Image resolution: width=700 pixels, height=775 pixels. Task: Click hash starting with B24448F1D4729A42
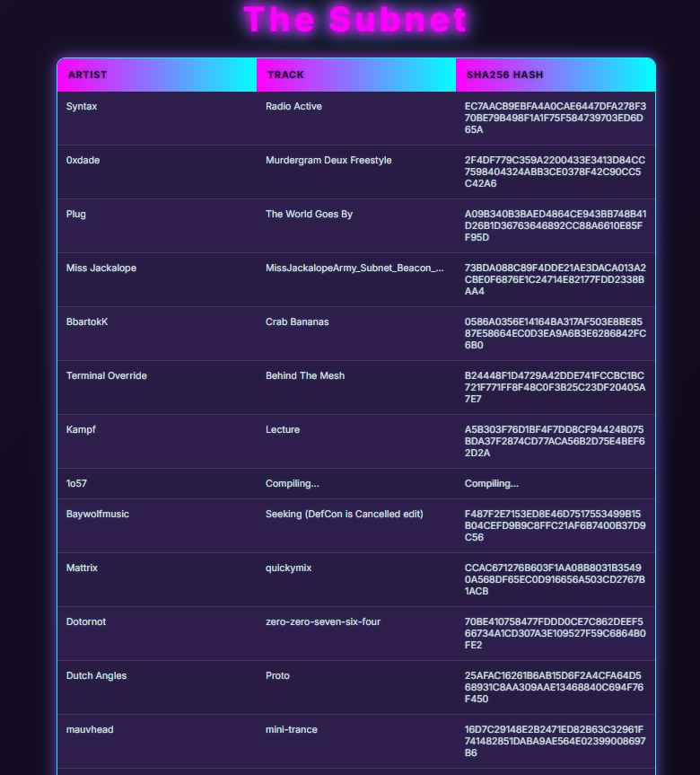[556, 388]
